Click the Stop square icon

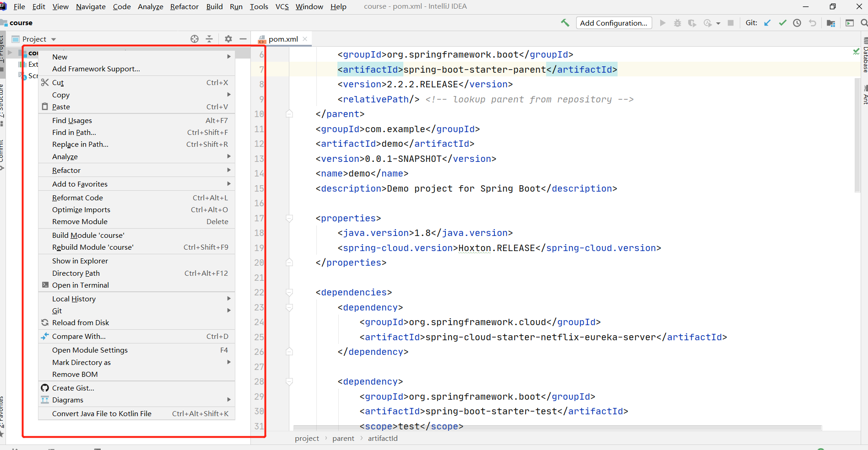click(x=731, y=23)
